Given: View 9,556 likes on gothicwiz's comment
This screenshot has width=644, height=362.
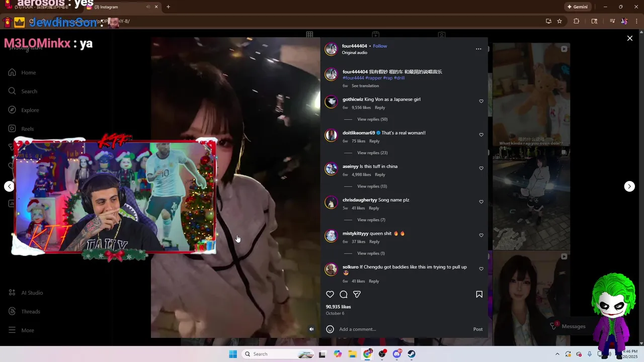Looking at the screenshot, I should 361,108.
